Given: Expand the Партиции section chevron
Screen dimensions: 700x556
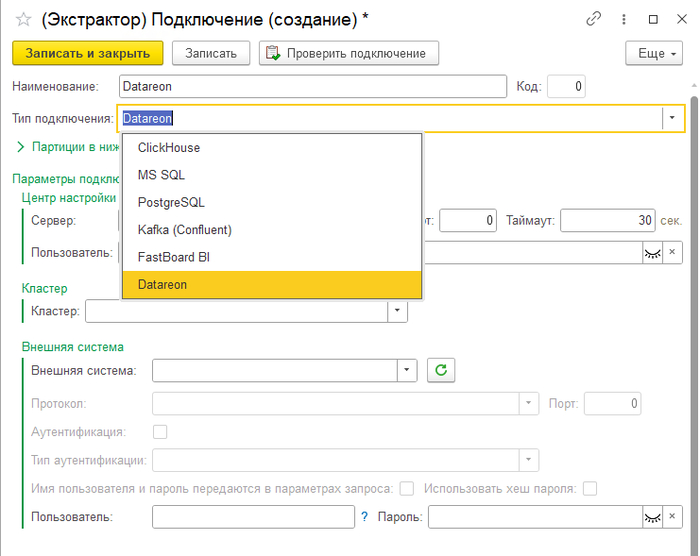Looking at the screenshot, I should coord(20,146).
